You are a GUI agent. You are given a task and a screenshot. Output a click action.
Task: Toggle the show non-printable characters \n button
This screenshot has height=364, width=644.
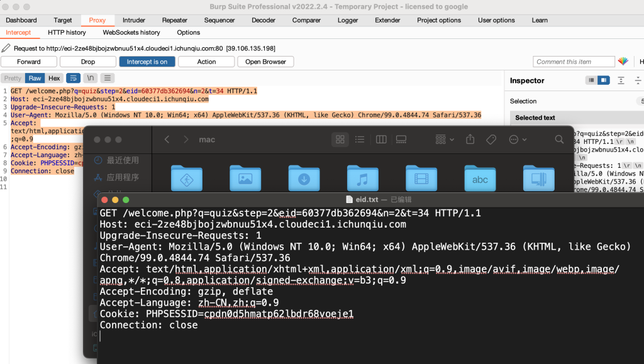[x=91, y=78]
